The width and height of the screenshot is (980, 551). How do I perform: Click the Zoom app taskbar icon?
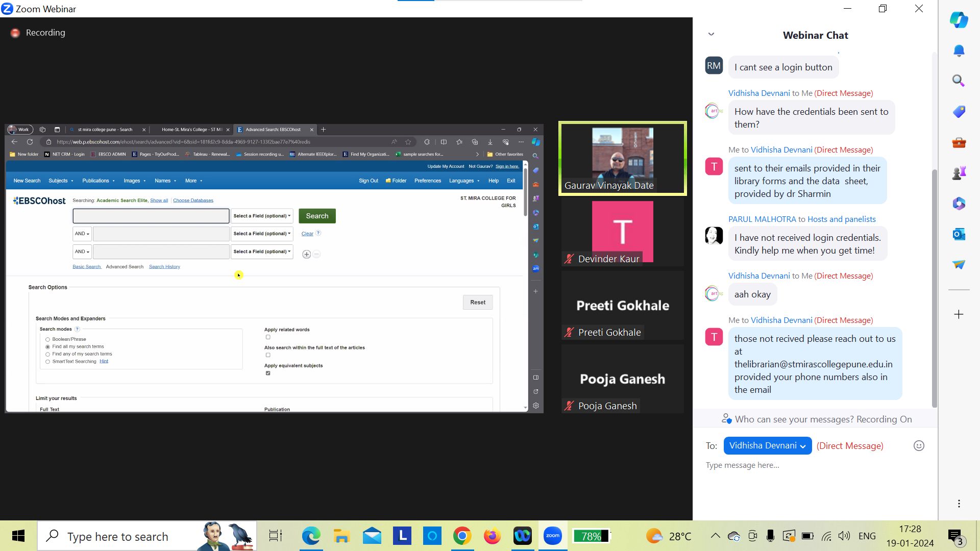pos(553,536)
